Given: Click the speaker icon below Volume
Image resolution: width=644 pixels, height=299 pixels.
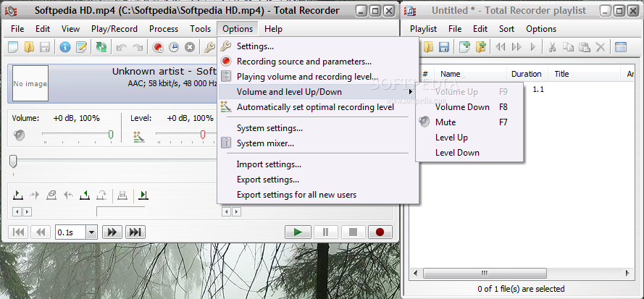Looking at the screenshot, I should click(19, 135).
